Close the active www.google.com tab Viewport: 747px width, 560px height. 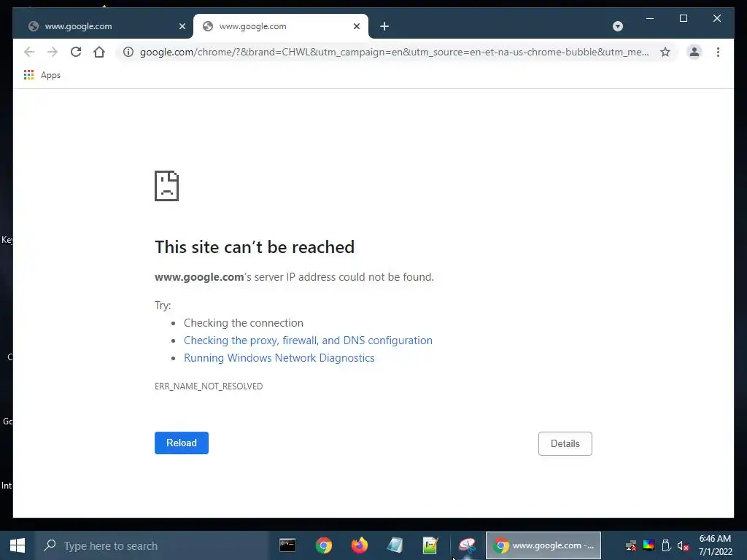coord(356,26)
